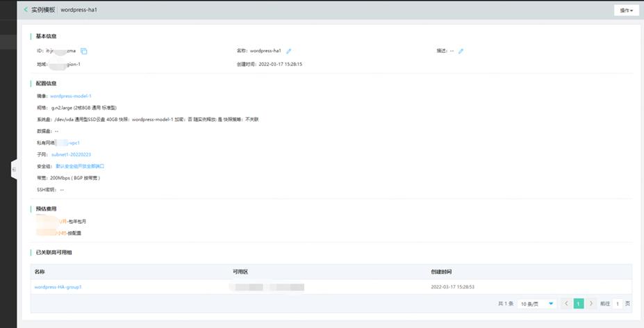The width and height of the screenshot is (644, 328).
Task: Focus the 前往 page number input
Action: tap(618, 304)
